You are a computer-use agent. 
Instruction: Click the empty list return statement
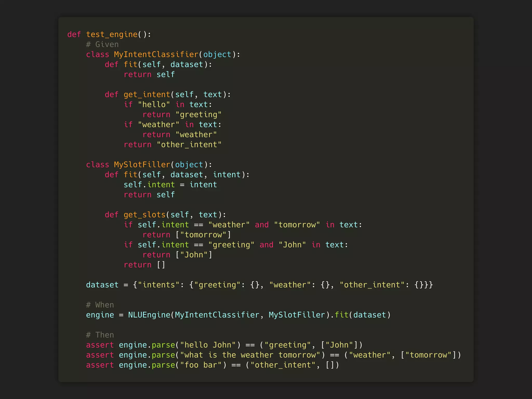click(x=144, y=265)
